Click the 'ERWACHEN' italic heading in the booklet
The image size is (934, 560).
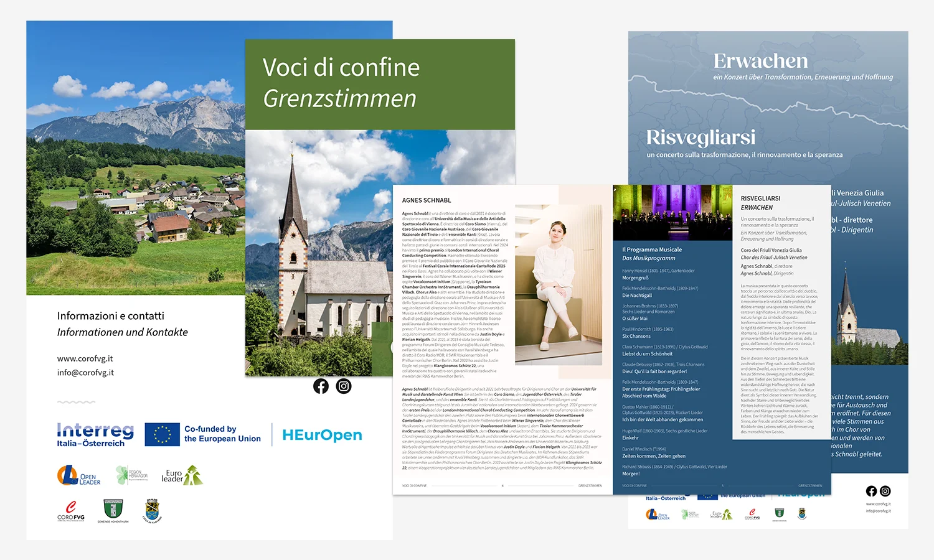pyautogui.click(x=757, y=208)
